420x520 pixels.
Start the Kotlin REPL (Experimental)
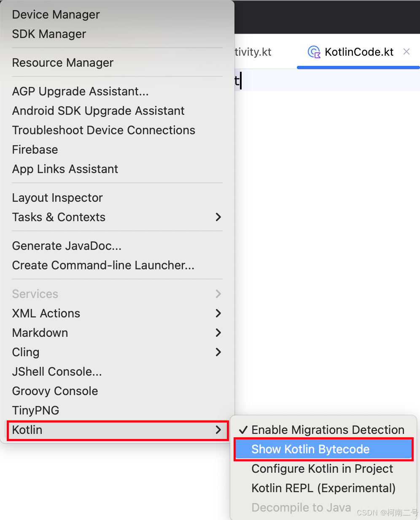[323, 488]
